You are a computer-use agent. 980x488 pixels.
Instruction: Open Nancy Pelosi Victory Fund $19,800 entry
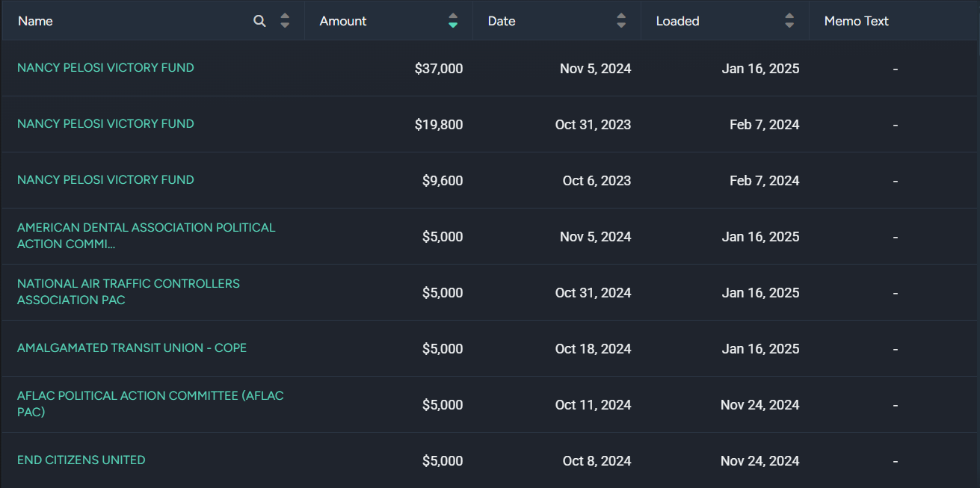click(105, 123)
